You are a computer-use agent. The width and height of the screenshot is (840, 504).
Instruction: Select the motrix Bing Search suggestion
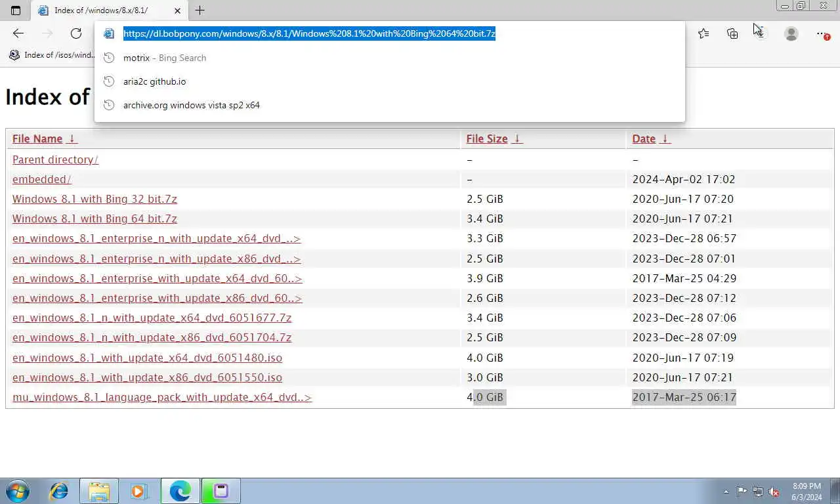[390, 58]
